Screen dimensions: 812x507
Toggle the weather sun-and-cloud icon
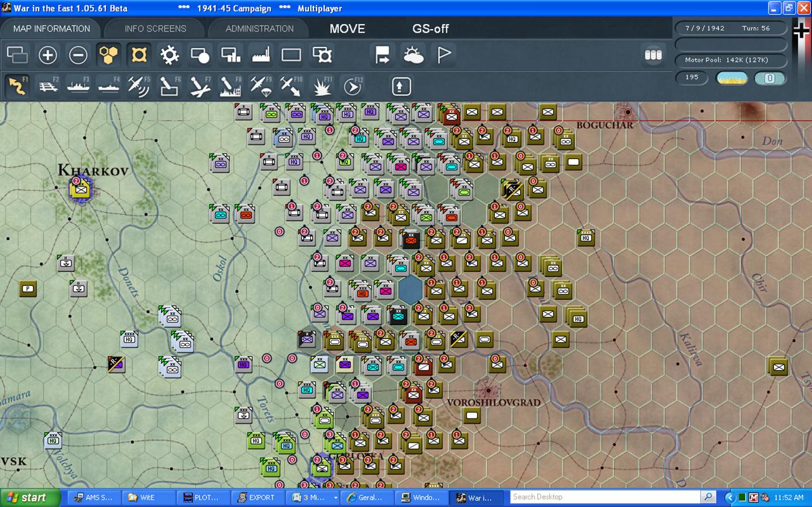point(413,55)
